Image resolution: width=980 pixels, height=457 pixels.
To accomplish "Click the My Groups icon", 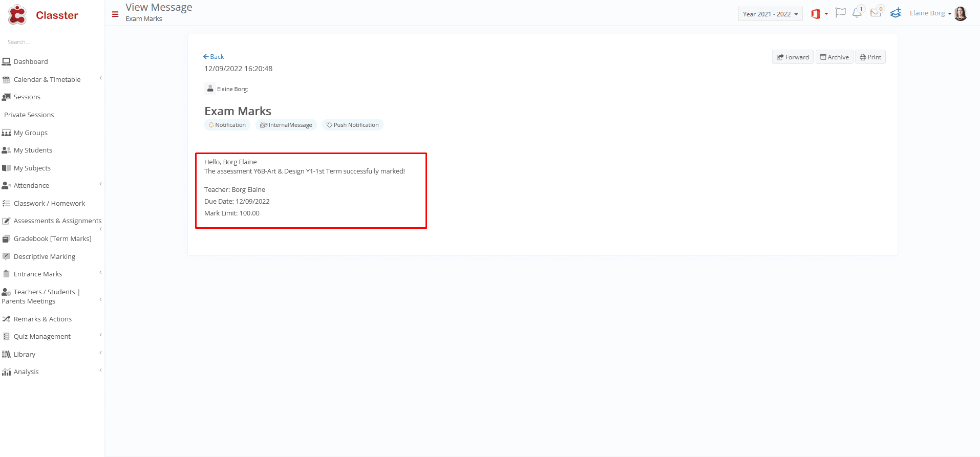I will click(x=6, y=133).
